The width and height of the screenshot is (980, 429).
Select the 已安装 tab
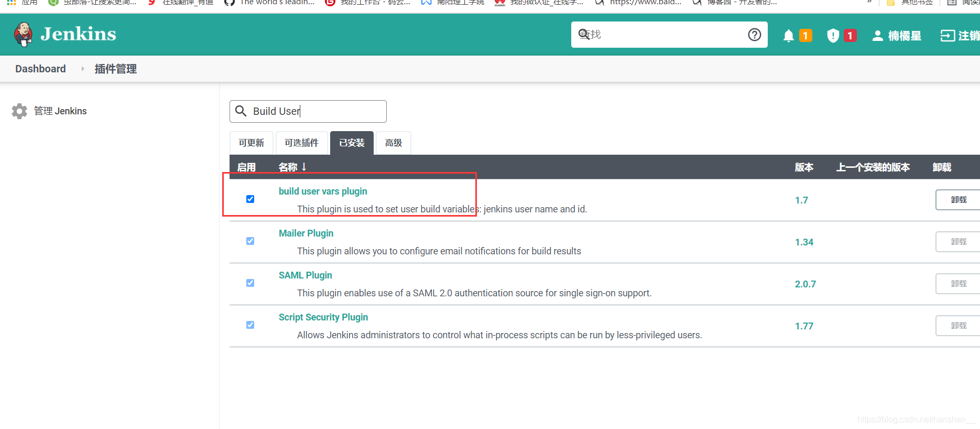tap(352, 143)
